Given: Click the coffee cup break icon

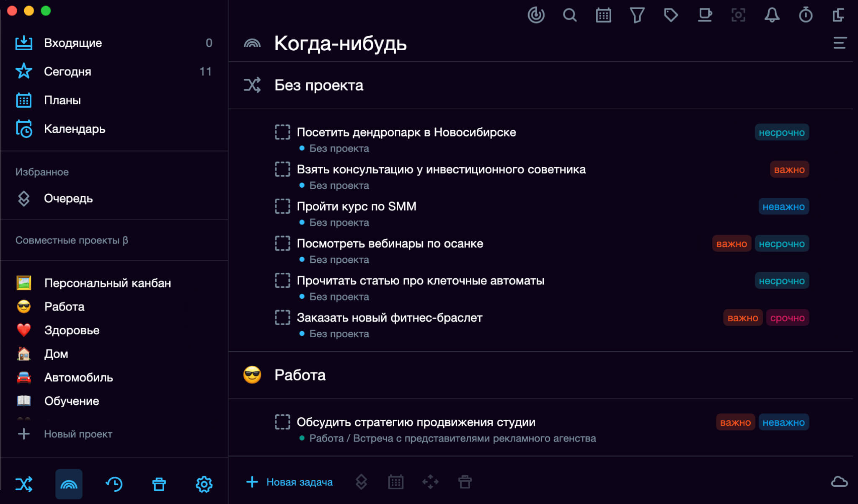Looking at the screenshot, I should tap(705, 16).
